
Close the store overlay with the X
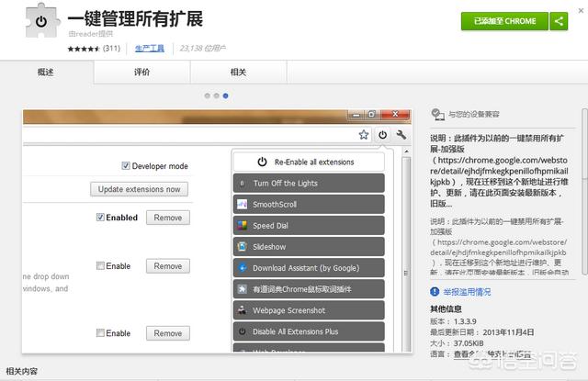click(x=581, y=10)
